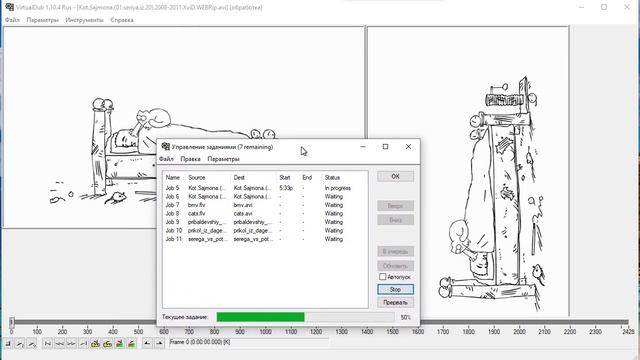Select Job 10 prikol_iz_dage row

pos(265,231)
